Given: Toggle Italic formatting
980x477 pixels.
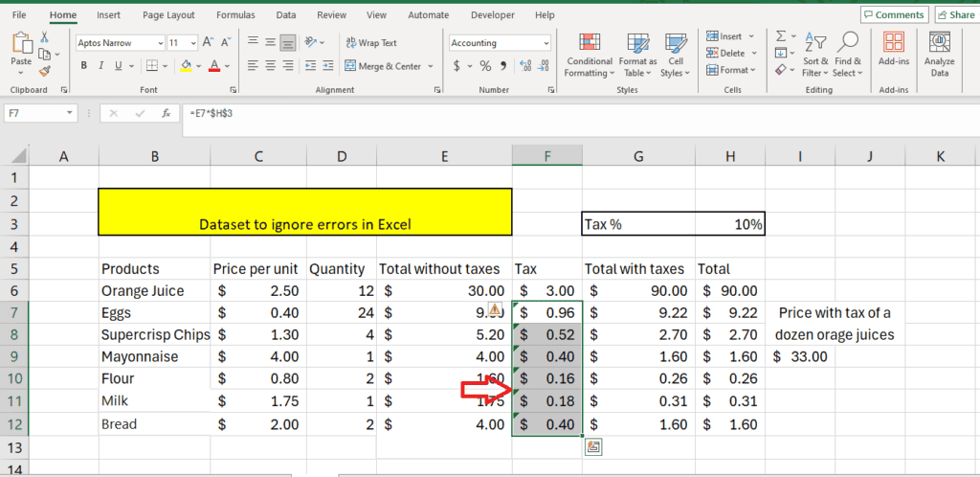Looking at the screenshot, I should pyautogui.click(x=102, y=66).
